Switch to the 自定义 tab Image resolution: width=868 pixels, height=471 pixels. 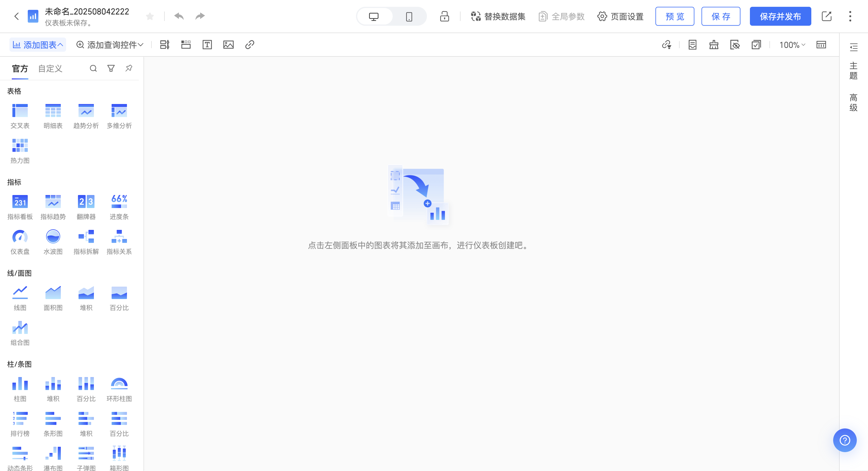point(50,69)
